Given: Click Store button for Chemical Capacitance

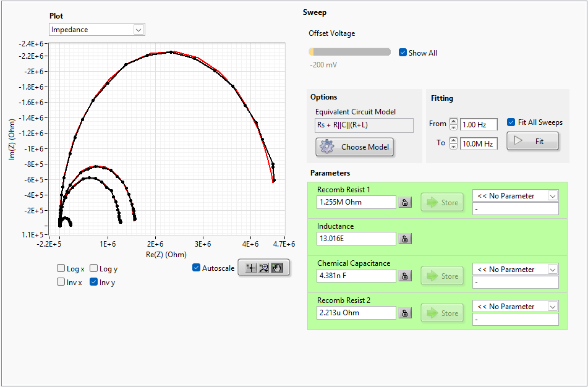Looking at the screenshot, I should point(442,276).
